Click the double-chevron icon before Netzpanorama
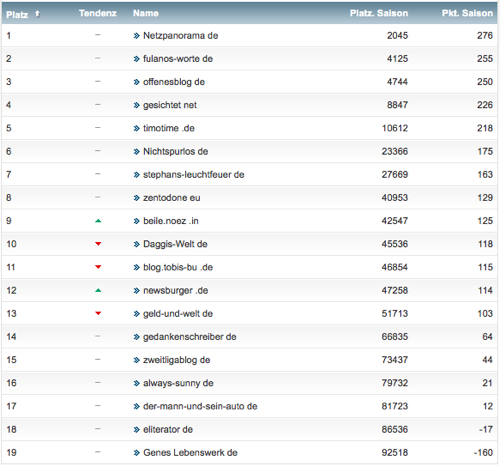 (136, 36)
